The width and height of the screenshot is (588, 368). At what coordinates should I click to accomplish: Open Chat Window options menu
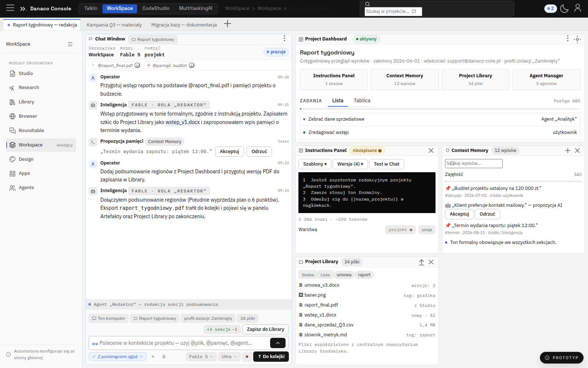[x=284, y=39]
